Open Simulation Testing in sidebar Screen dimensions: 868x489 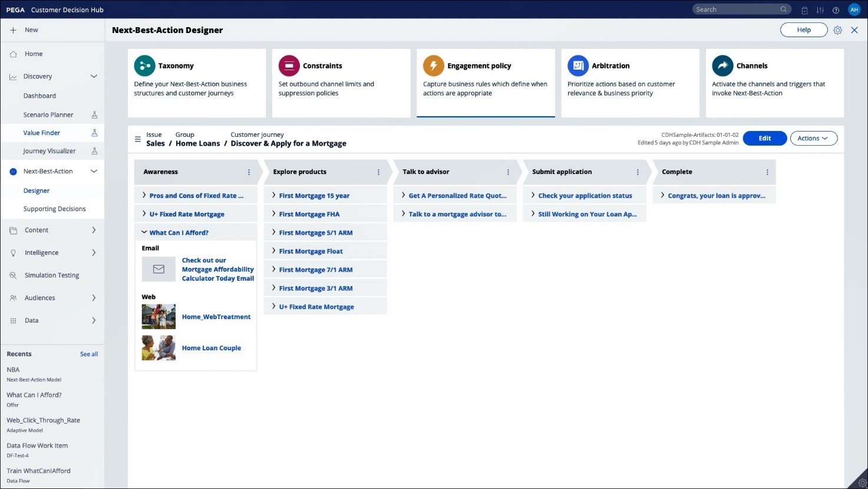coord(52,275)
